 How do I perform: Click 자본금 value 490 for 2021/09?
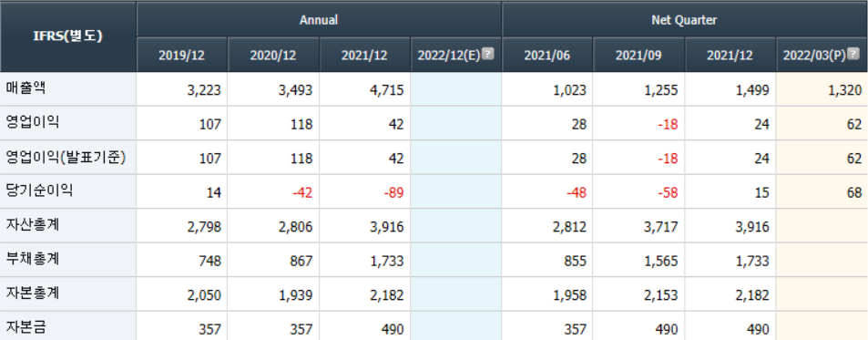667,329
